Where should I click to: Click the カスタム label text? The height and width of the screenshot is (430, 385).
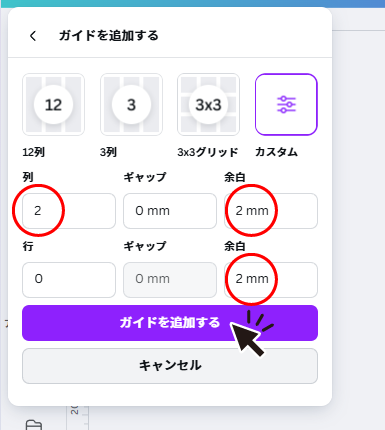[x=276, y=152]
